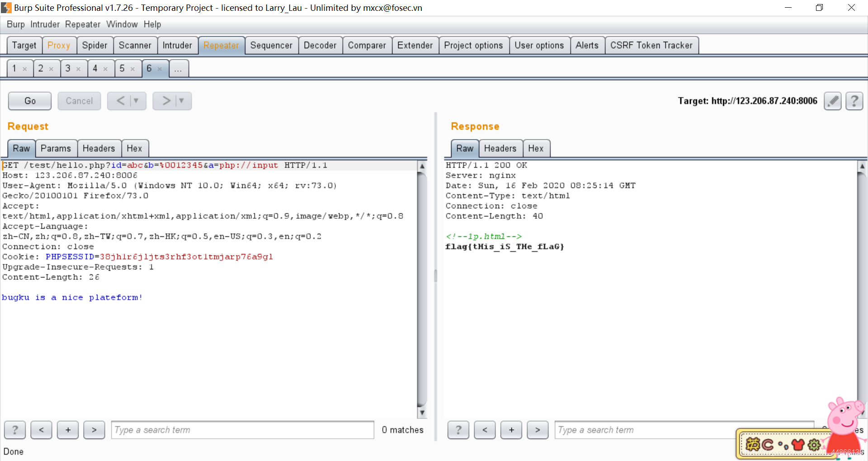
Task: Show request Hex view
Action: 134,149
